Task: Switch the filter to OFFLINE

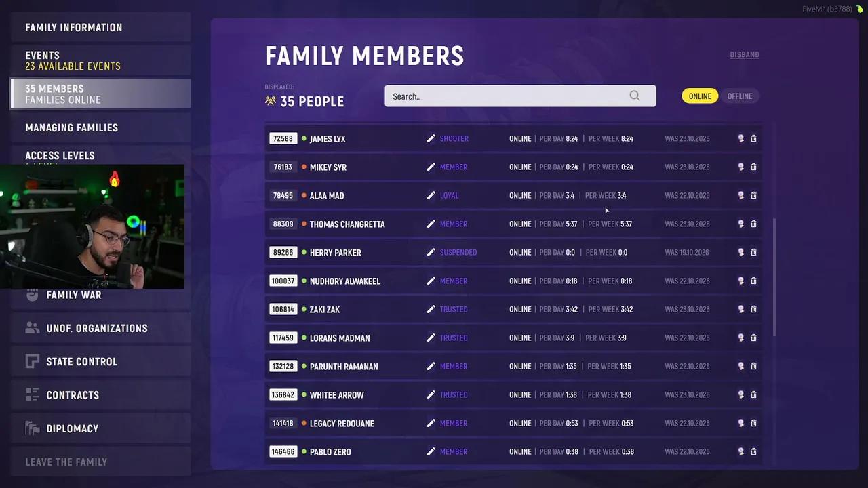Action: click(x=739, y=96)
